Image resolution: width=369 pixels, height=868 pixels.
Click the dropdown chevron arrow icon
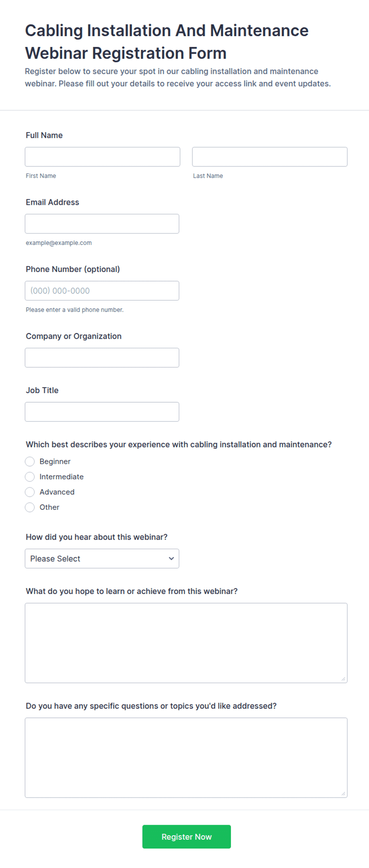[x=171, y=559]
